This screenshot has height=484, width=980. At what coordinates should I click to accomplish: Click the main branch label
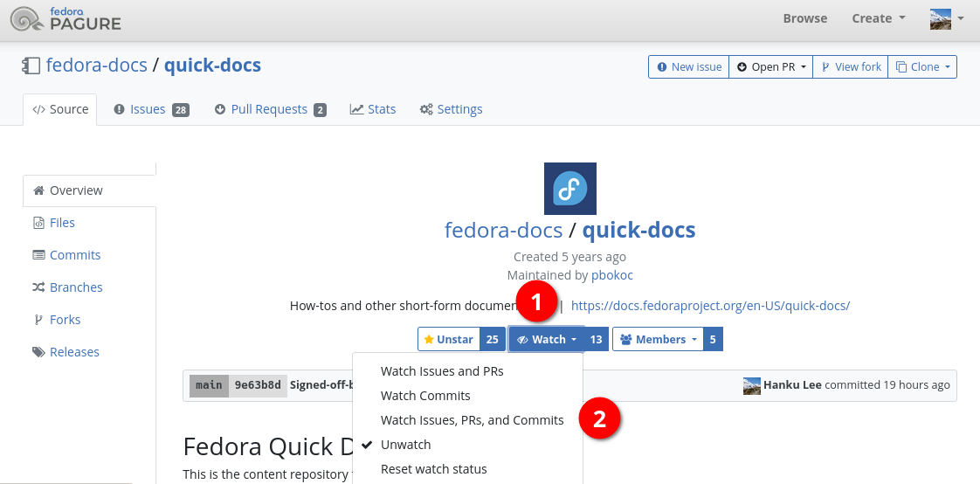[209, 385]
